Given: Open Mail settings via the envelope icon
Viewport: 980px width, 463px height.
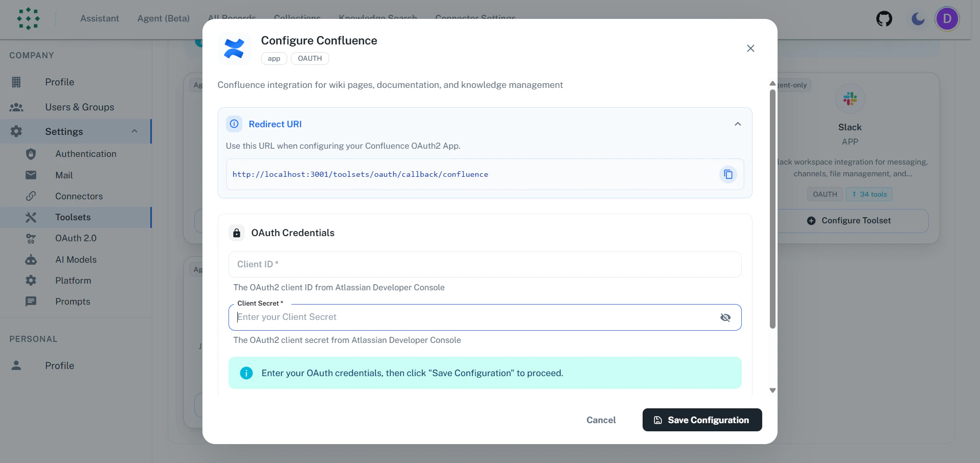Looking at the screenshot, I should [x=31, y=175].
